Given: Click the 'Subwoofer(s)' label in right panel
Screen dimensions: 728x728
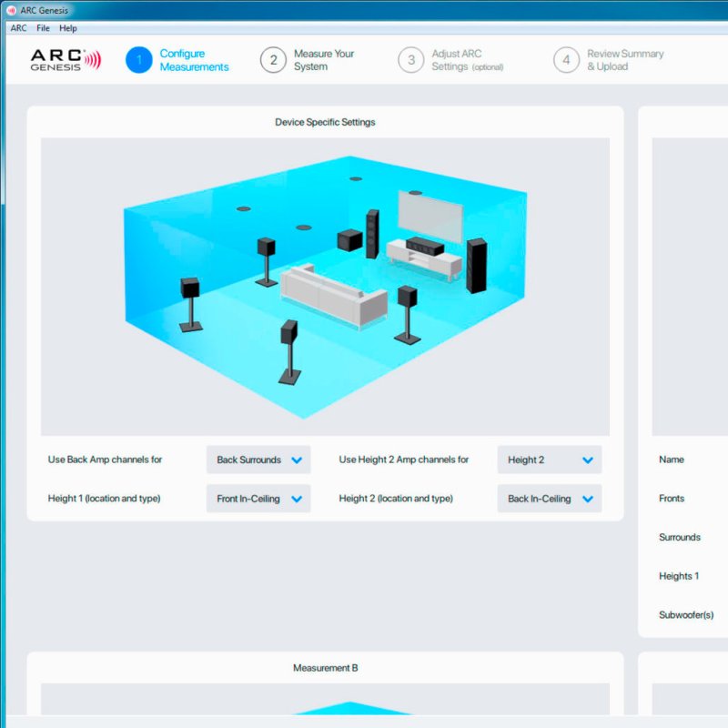Looking at the screenshot, I should tap(686, 615).
